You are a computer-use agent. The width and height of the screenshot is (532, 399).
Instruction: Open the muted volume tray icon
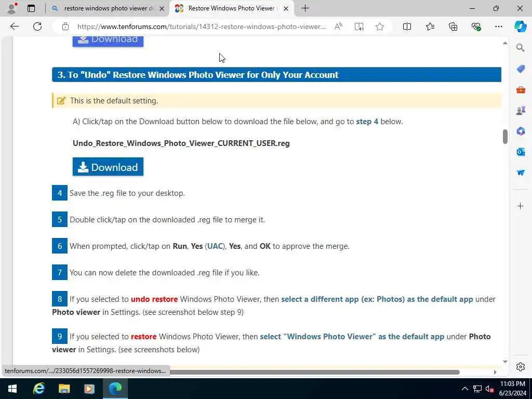pyautogui.click(x=489, y=389)
